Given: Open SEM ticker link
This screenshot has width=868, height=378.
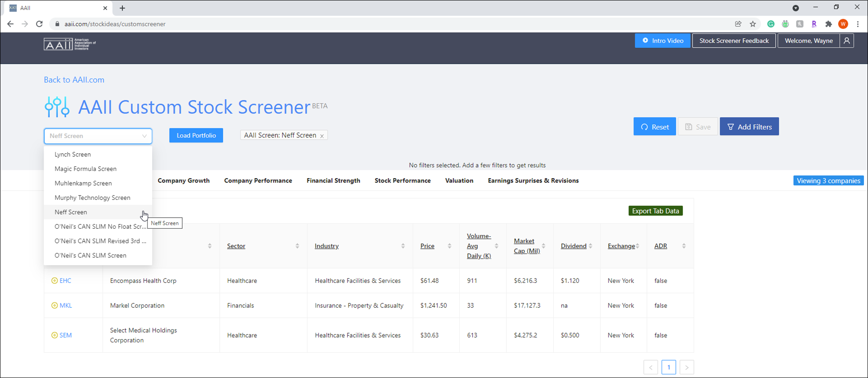Looking at the screenshot, I should point(66,335).
